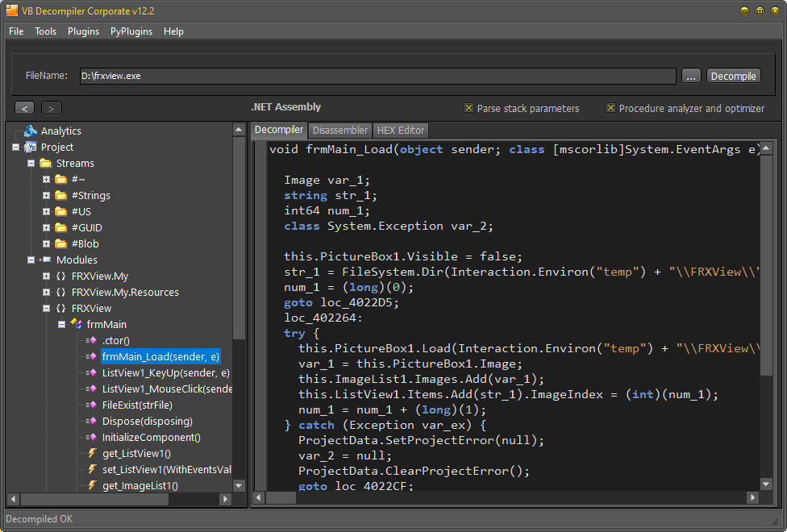The width and height of the screenshot is (787, 532).
Task: Click the get_ImageList1 property lightning icon
Action: [93, 485]
